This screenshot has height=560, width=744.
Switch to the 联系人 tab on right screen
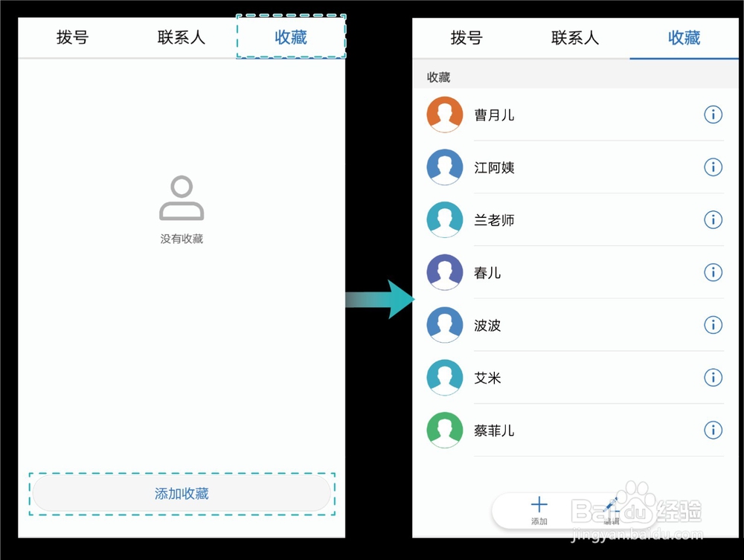pos(575,38)
